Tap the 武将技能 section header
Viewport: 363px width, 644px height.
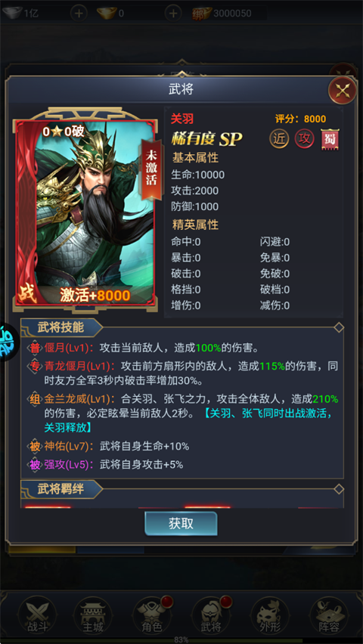point(60,327)
